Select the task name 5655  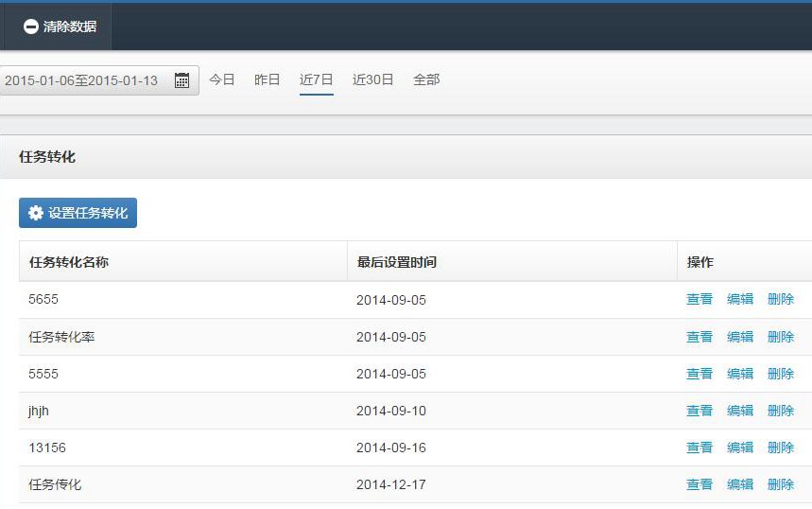click(43, 300)
